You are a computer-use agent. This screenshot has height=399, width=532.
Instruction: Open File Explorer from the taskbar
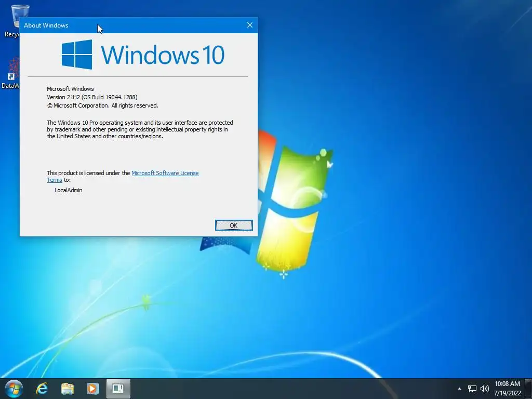(67, 389)
